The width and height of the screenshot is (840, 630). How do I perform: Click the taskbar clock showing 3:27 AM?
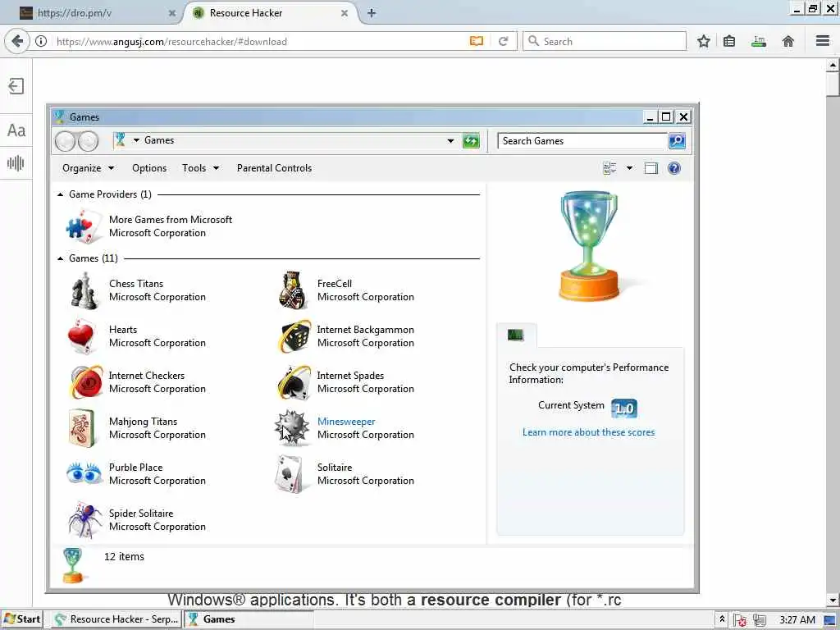tap(797, 620)
